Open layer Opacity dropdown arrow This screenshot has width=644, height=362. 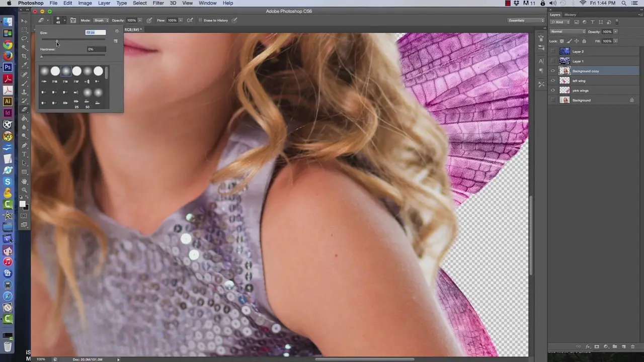pyautogui.click(x=615, y=32)
